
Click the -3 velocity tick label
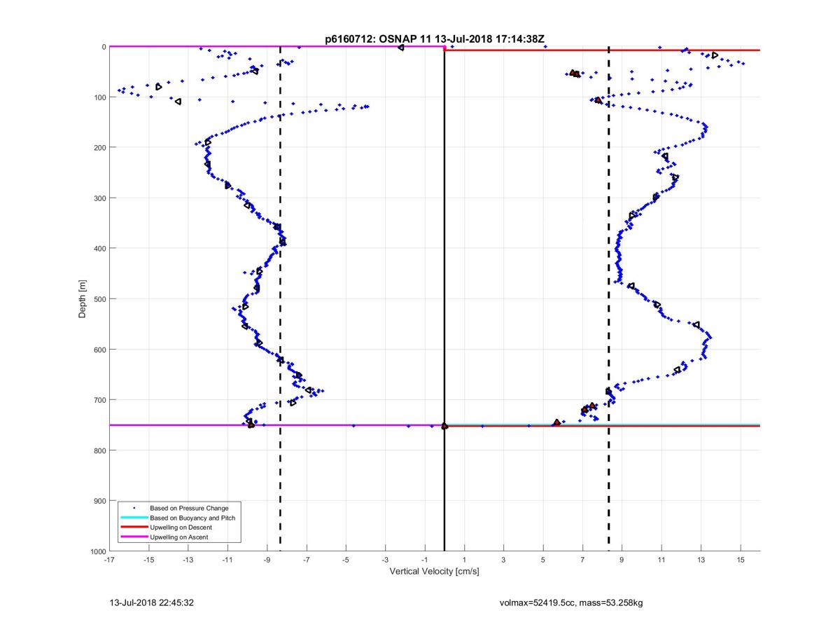point(385,560)
